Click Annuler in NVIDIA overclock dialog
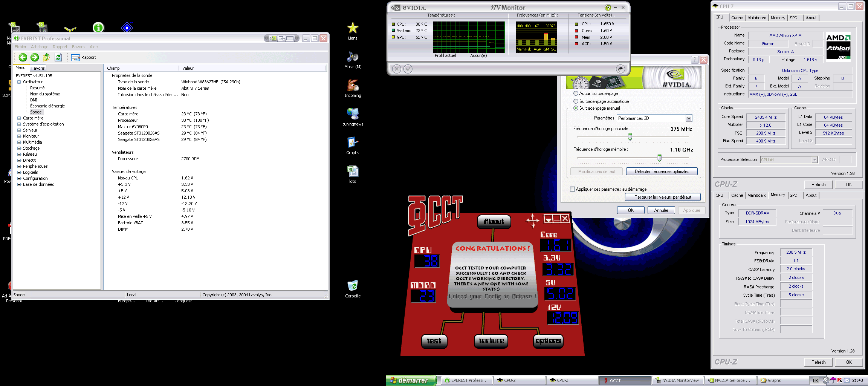 pyautogui.click(x=661, y=210)
